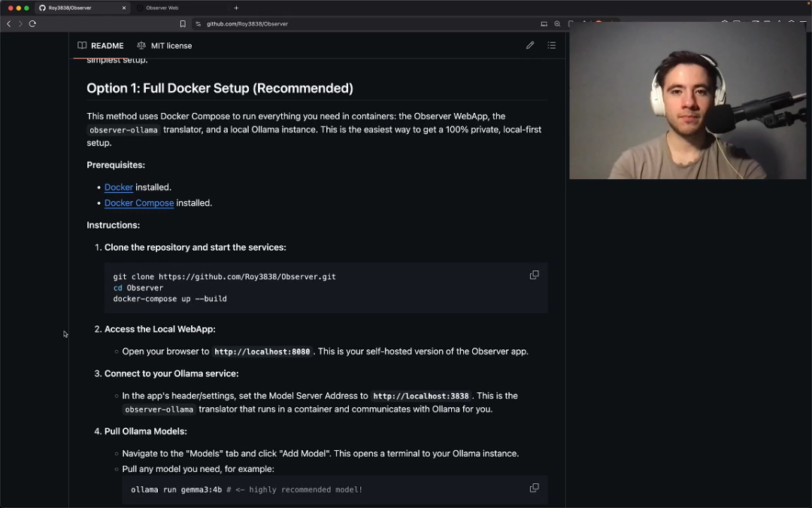This screenshot has width=812, height=508.
Task: Open the README tab
Action: (101, 46)
